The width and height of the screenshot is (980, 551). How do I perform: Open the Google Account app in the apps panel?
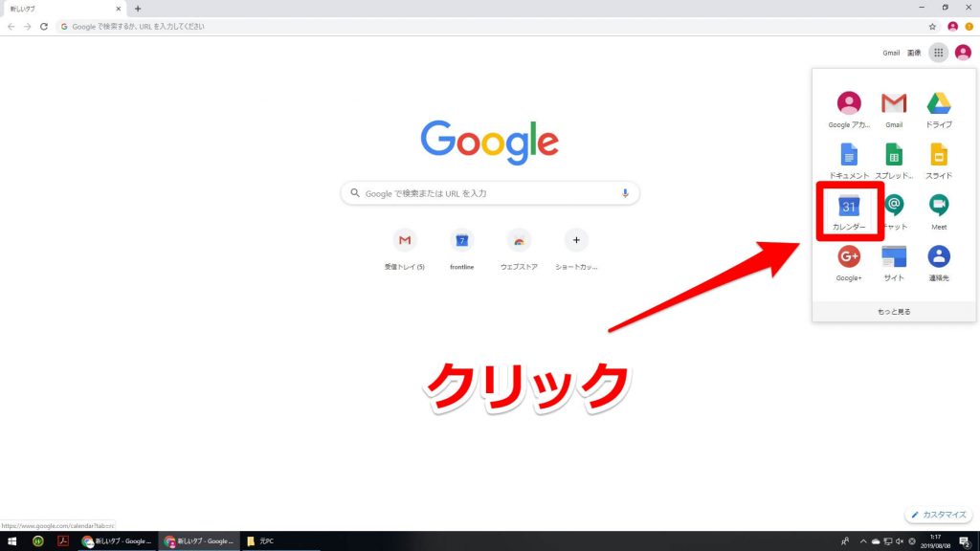pyautogui.click(x=849, y=109)
